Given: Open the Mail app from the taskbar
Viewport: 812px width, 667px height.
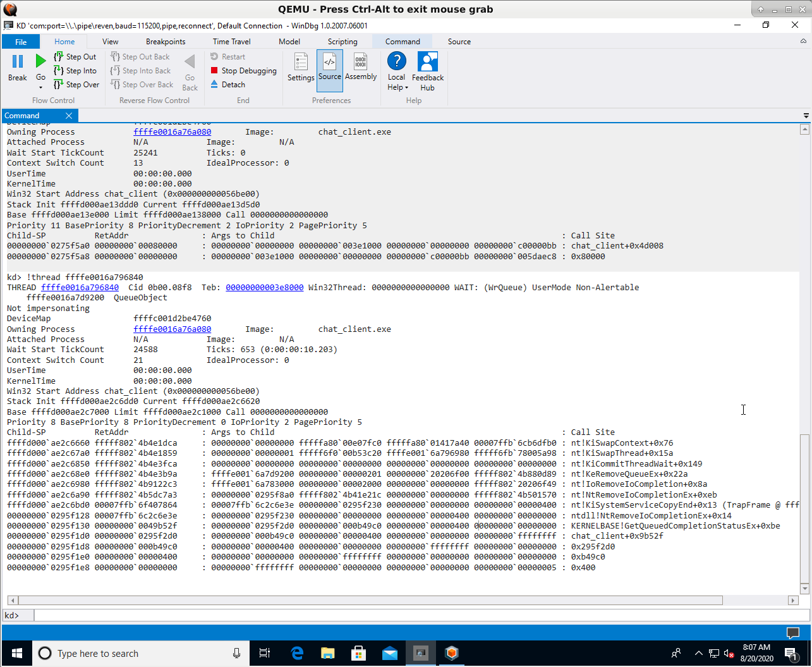Looking at the screenshot, I should point(390,653).
